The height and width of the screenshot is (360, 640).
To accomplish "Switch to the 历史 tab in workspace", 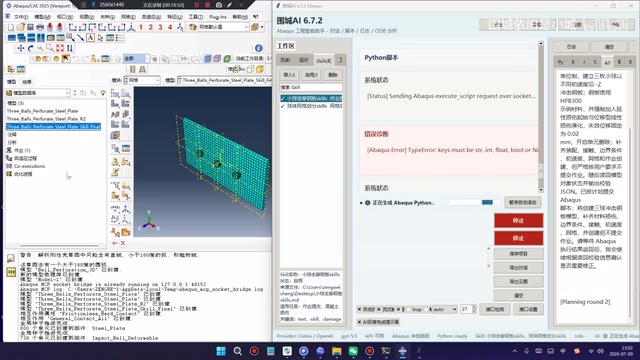I will pyautogui.click(x=285, y=60).
